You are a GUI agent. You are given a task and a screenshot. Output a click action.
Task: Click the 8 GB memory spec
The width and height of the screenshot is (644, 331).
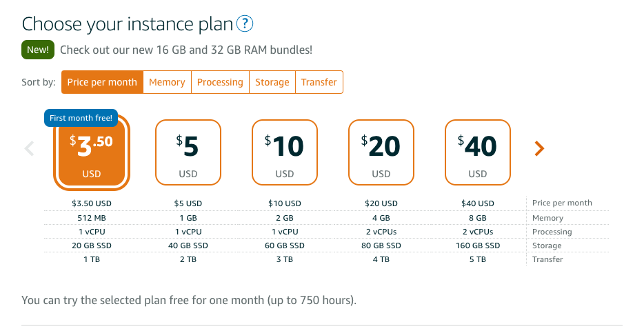[x=478, y=218]
